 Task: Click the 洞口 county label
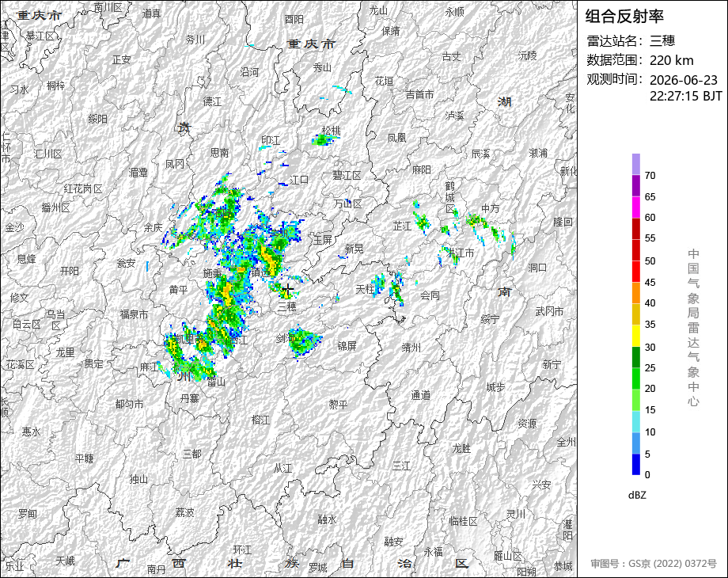click(537, 268)
